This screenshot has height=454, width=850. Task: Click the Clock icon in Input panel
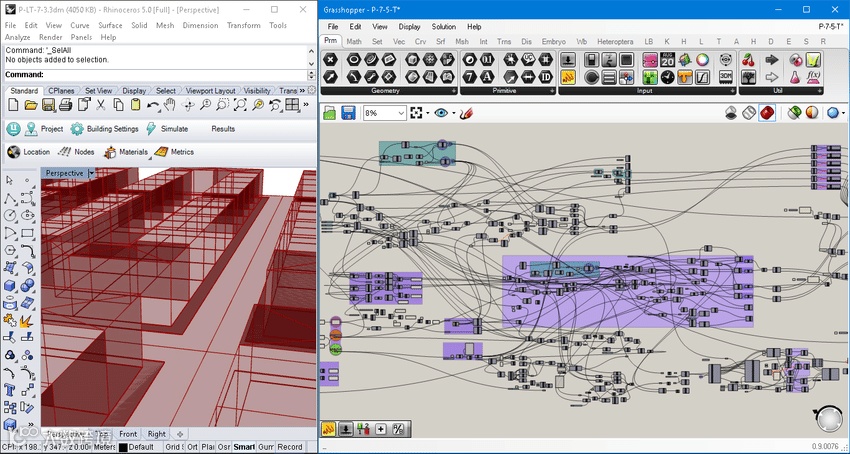(667, 77)
